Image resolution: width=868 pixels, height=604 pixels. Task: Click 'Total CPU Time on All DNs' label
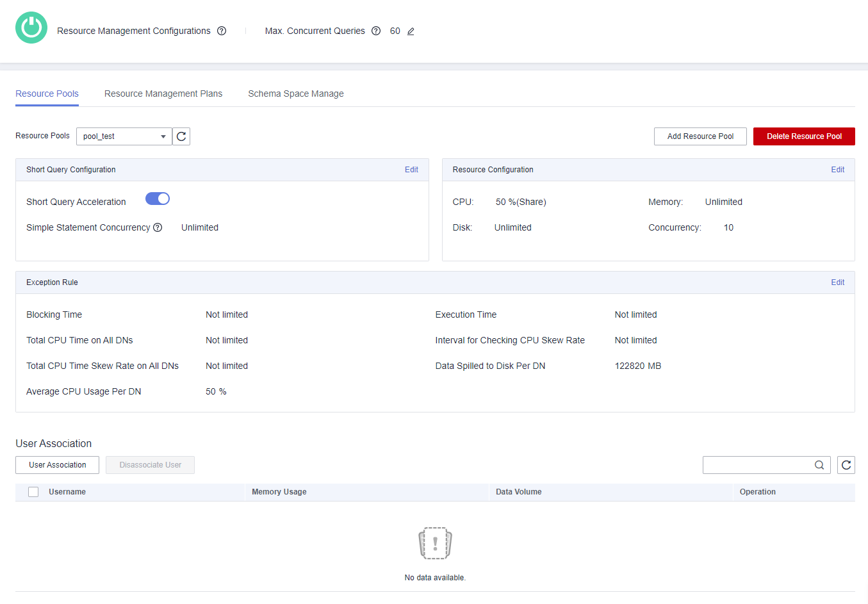click(79, 340)
